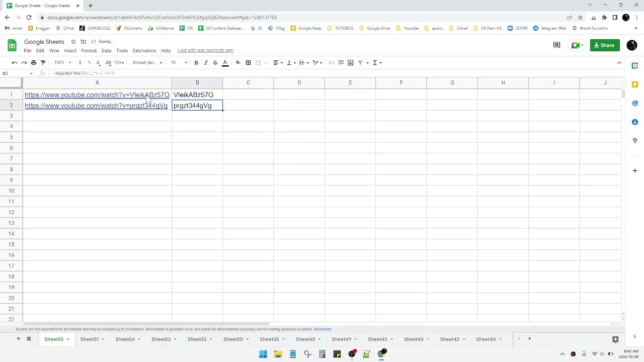Open the Insert menu
The image size is (644, 362).
pyautogui.click(x=70, y=51)
